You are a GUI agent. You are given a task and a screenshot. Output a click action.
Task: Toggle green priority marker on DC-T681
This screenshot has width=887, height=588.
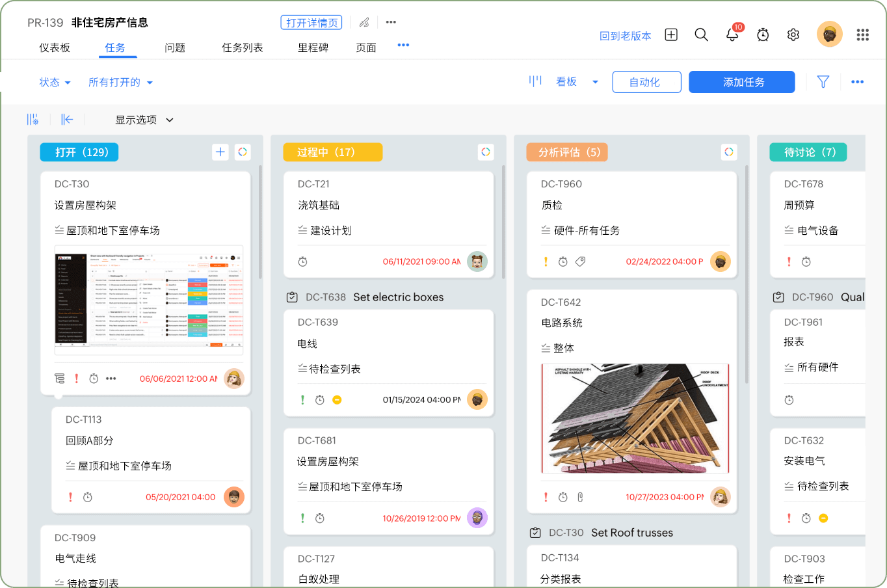coord(302,518)
